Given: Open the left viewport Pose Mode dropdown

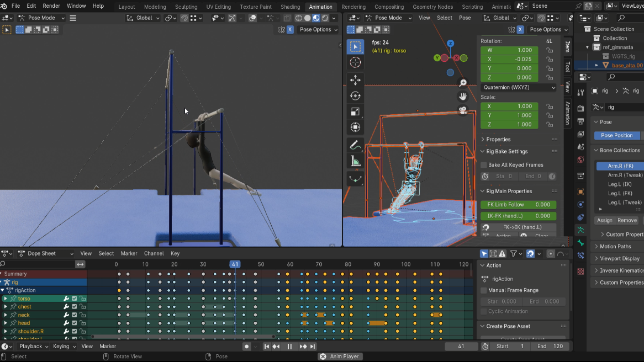Looking at the screenshot, I should point(41,18).
